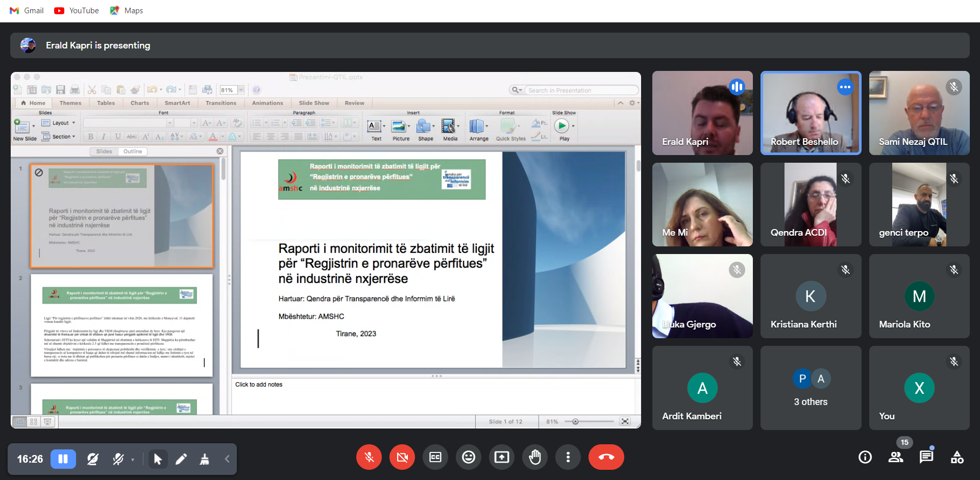The width and height of the screenshot is (980, 480).
Task: Clear annotations with the broom icon
Action: point(204,460)
